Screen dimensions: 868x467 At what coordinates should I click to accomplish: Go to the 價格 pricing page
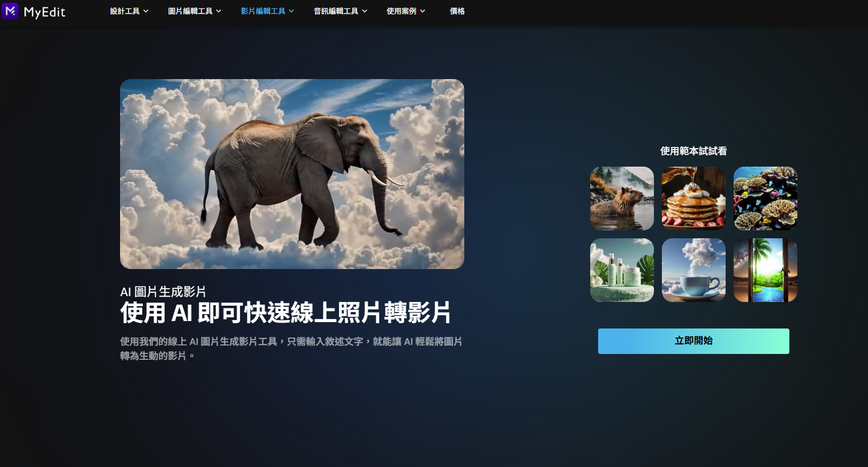pos(457,11)
